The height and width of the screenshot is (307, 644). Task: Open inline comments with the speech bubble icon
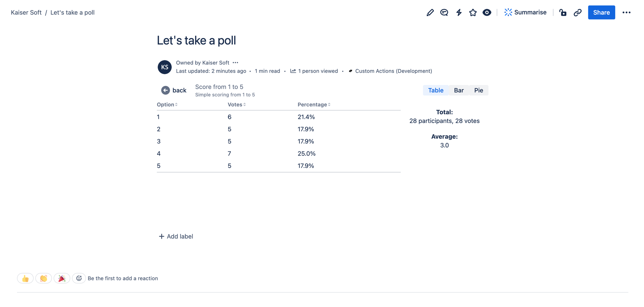coord(444,13)
